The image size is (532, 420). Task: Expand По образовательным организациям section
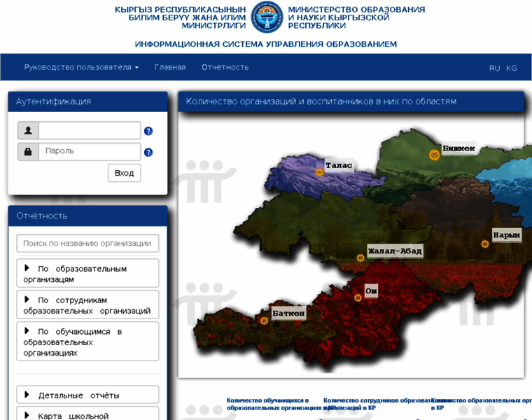tap(87, 273)
